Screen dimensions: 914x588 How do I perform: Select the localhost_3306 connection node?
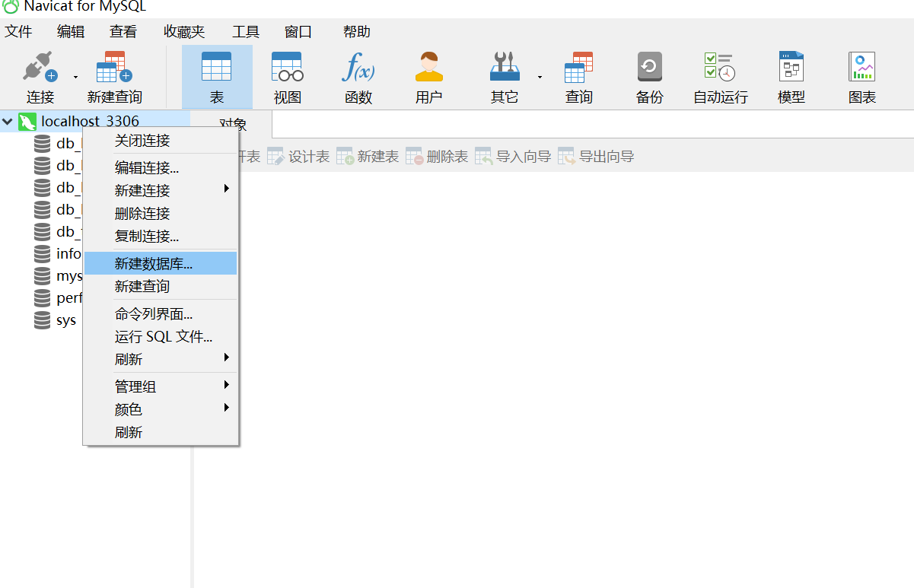90,121
